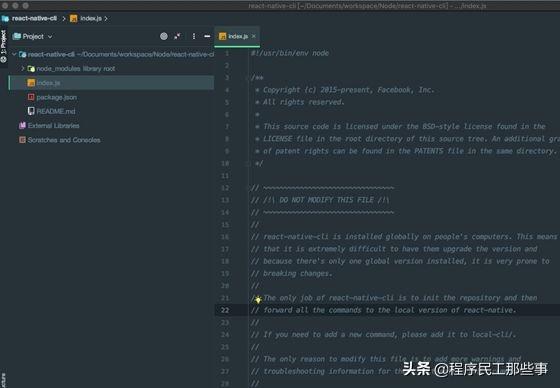
Task: Collapse the react-native-cli root folder
Action: 14,54
